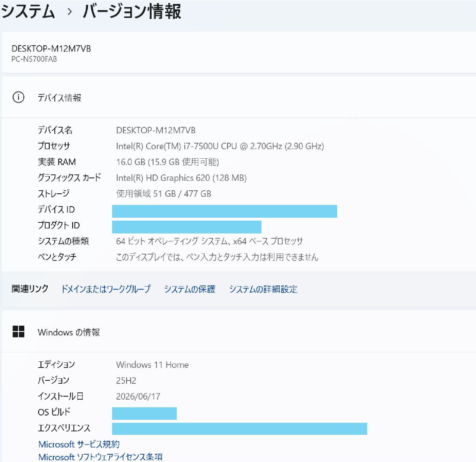Open Microsoft サービス規約 link
Viewport: 476px width, 462px height.
click(x=79, y=444)
